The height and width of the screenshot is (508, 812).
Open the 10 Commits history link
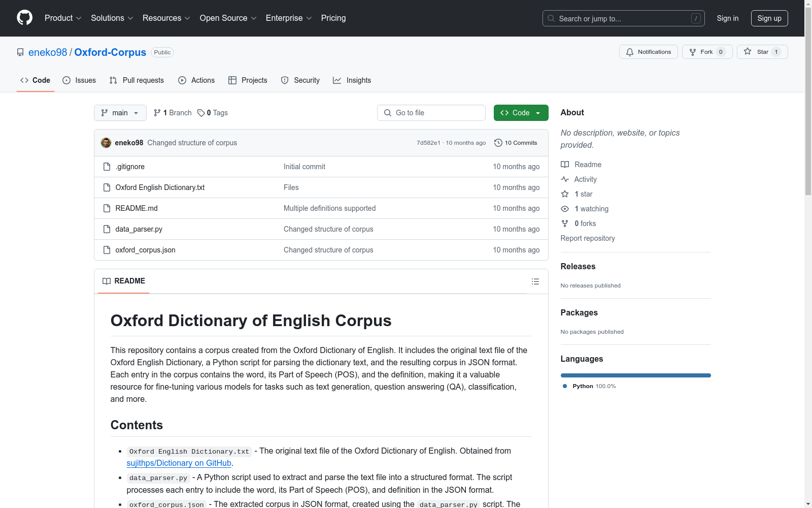coord(516,143)
